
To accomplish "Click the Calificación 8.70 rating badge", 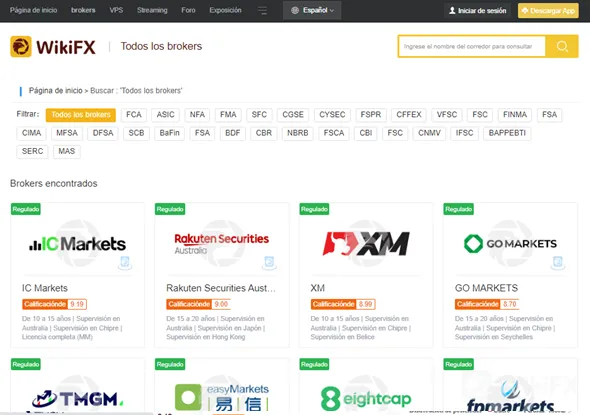I will point(487,304).
